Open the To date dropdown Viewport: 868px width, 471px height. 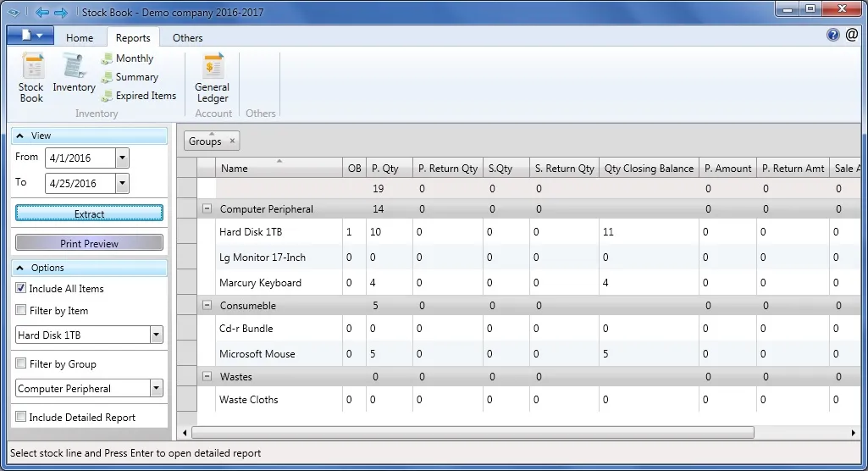point(122,183)
